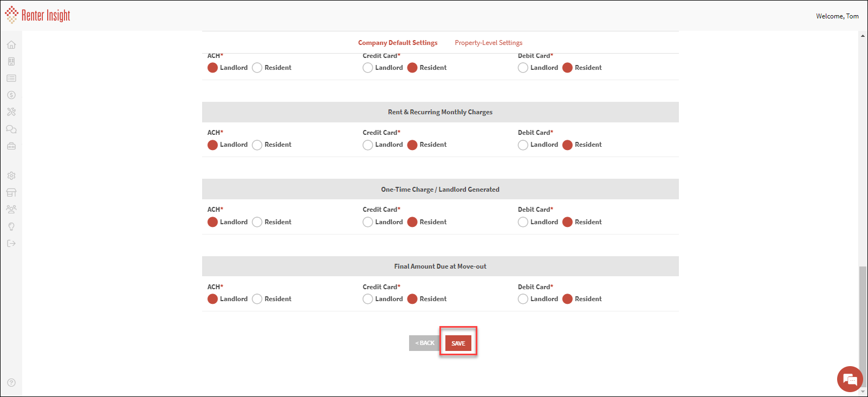This screenshot has height=397, width=868.
Task: Set Debit Card to Landlord for Final Amount Due
Action: 523,299
